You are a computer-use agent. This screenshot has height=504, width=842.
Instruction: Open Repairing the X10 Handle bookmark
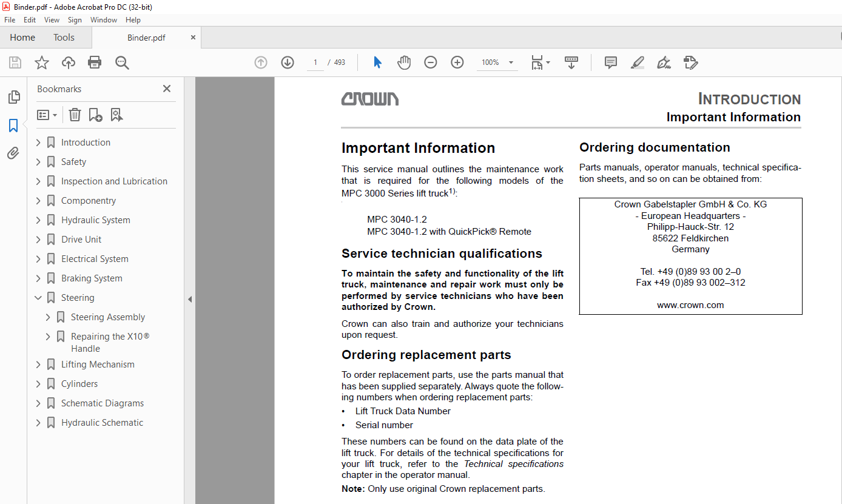pos(110,343)
